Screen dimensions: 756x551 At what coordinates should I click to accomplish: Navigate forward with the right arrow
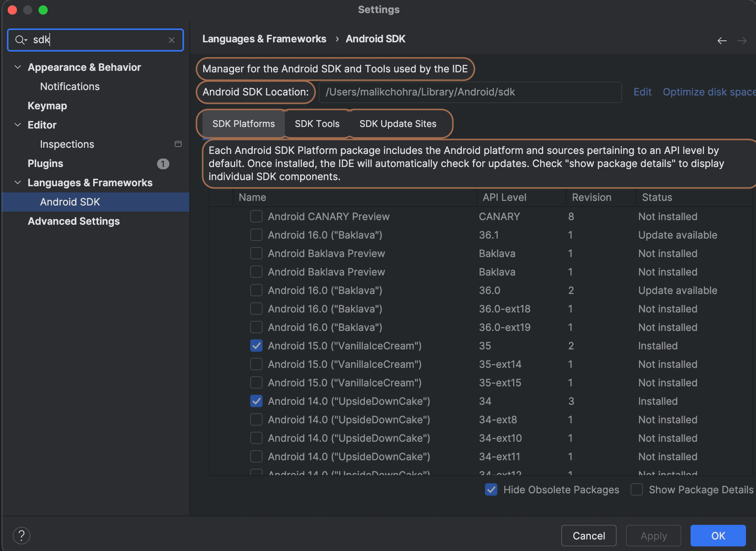click(742, 40)
